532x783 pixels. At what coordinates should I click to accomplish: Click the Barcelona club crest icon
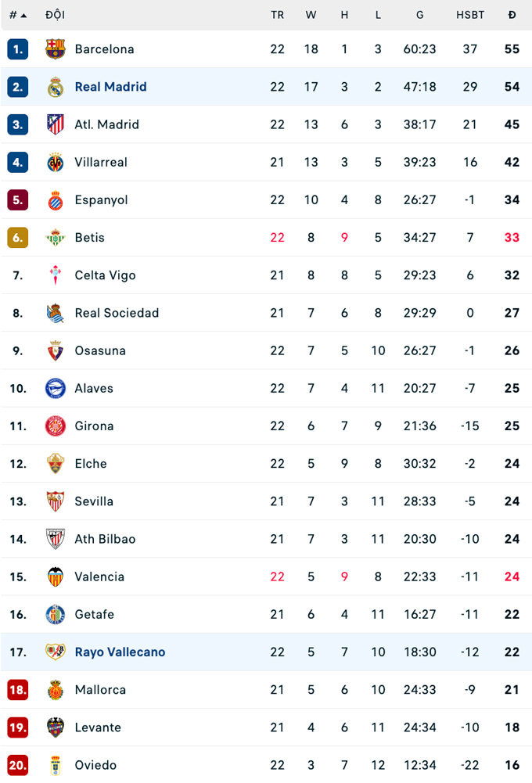(56, 49)
